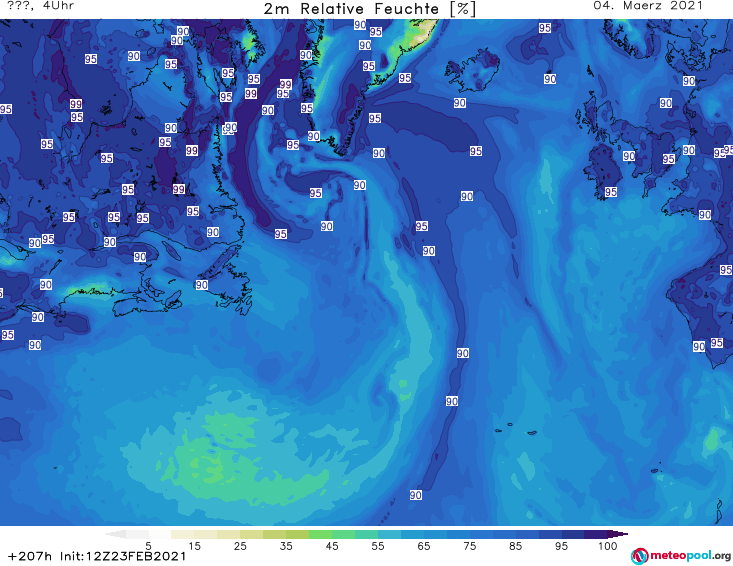Click the colorbar tick label '15'

[x=194, y=546]
